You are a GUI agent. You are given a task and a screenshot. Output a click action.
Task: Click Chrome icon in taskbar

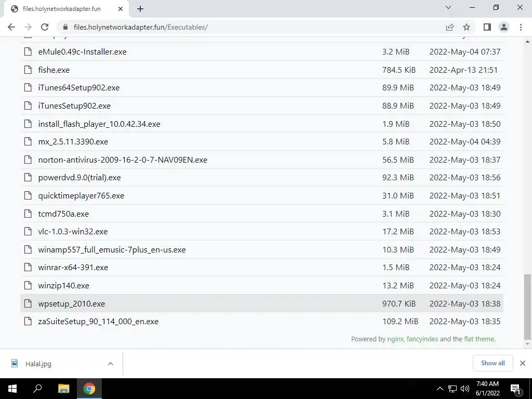tap(89, 389)
